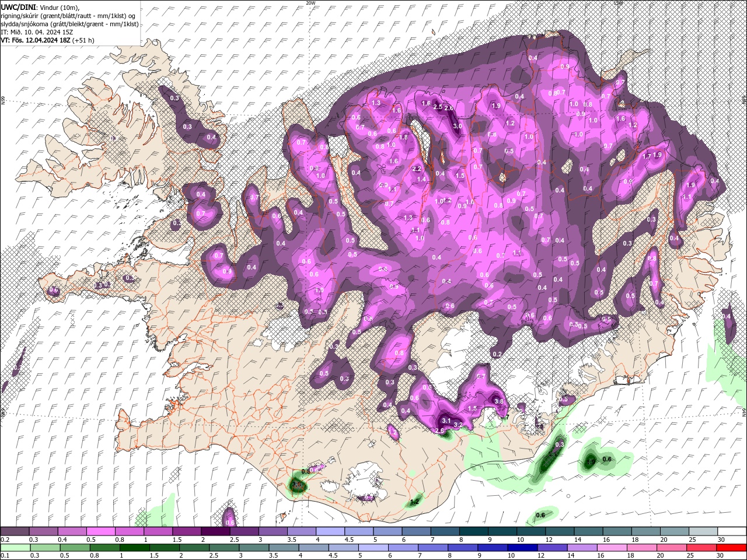This screenshot has height=560, width=747.
Task: Click the 2.2 snowfall value on the map
Action: coord(417,169)
